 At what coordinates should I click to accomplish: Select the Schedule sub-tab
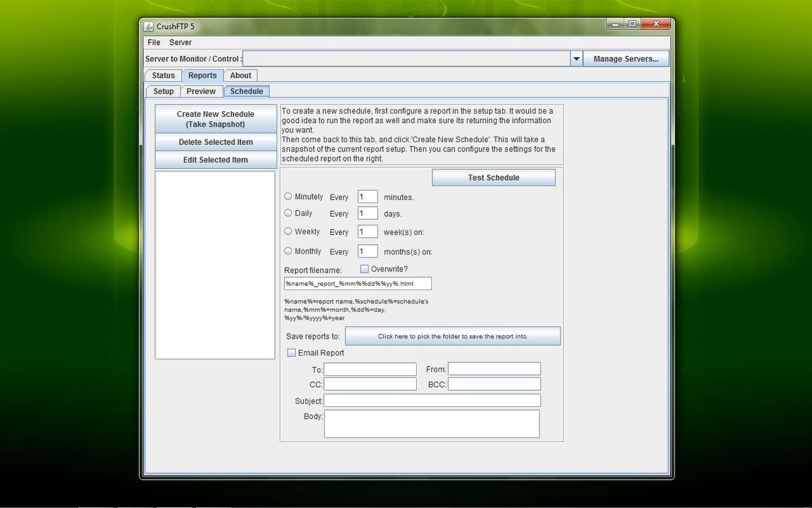tap(247, 91)
